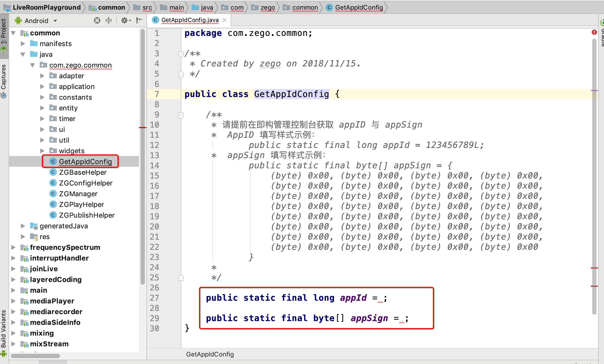This screenshot has height=364, width=604.
Task: Expand the adapter package
Action: pyautogui.click(x=42, y=76)
